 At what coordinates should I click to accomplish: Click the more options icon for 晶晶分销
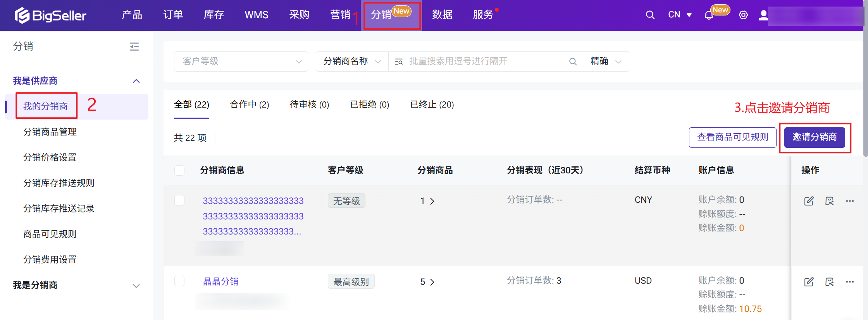tap(850, 282)
